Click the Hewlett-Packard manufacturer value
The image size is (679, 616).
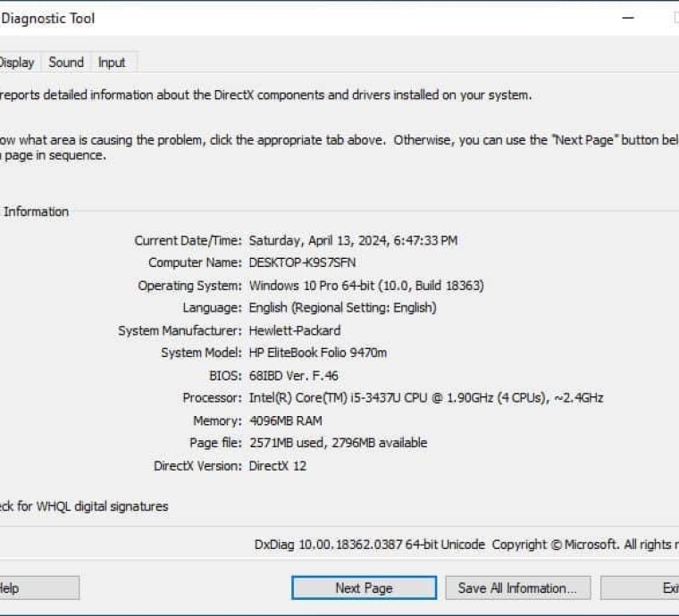pyautogui.click(x=295, y=330)
